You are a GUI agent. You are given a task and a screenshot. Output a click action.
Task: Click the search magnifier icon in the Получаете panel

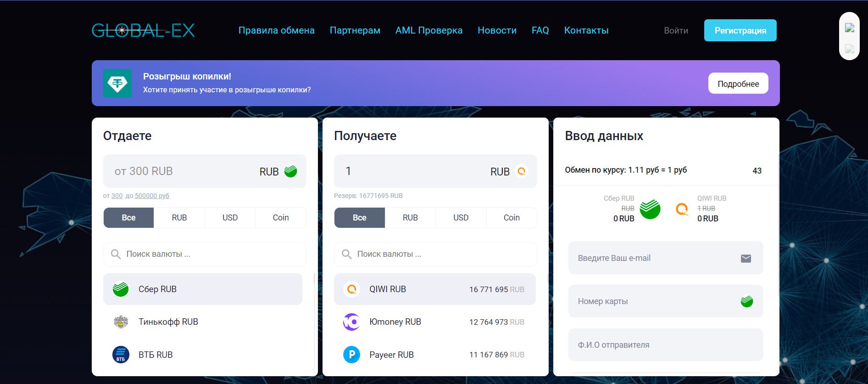pos(346,254)
